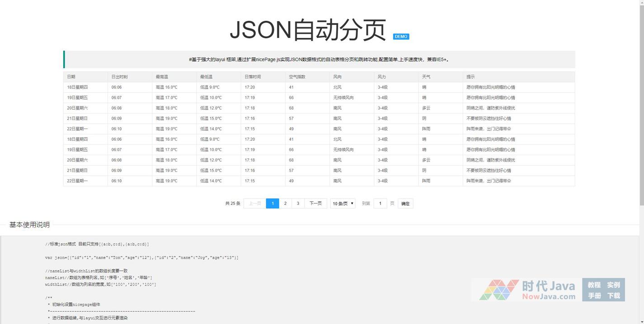Go to page 2 in the pagination
The width and height of the screenshot is (644, 324).
point(285,204)
